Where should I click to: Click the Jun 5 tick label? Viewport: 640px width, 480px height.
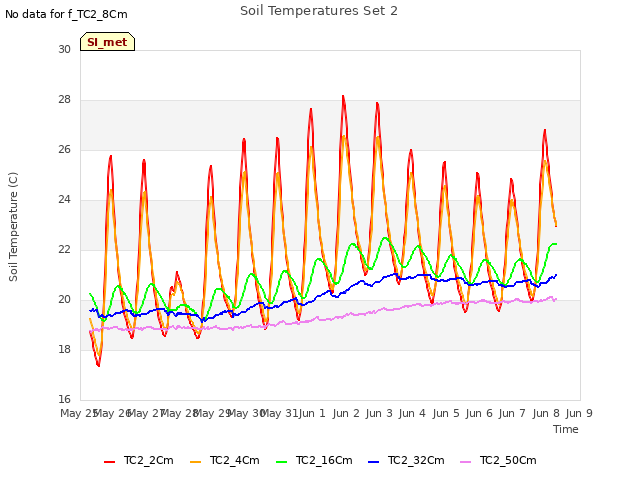[446, 413]
